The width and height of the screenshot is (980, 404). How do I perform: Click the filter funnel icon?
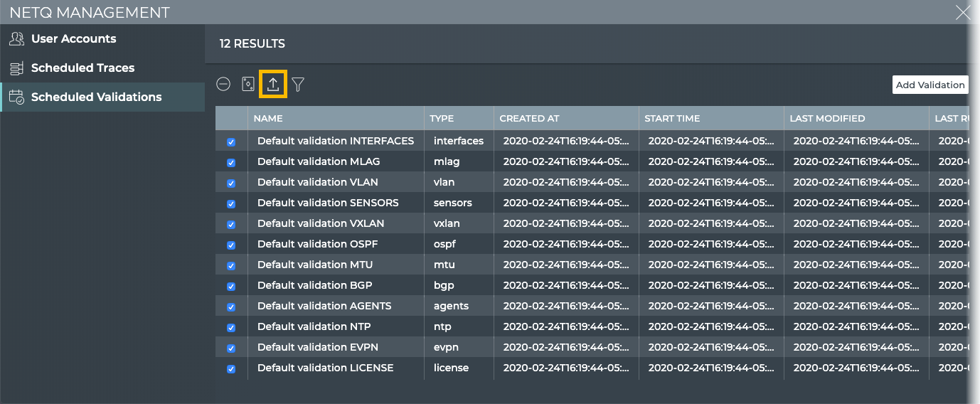pos(298,85)
